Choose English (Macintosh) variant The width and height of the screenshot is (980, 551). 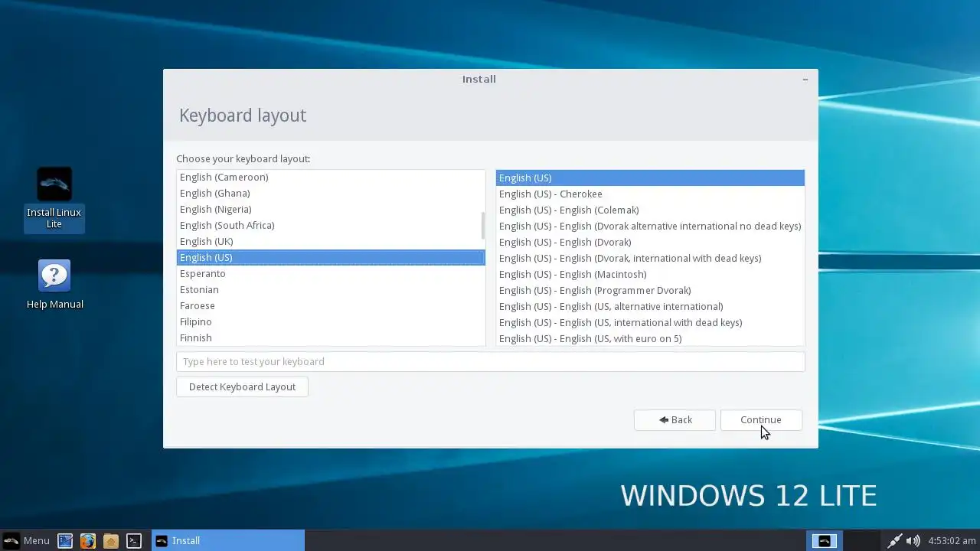click(x=650, y=274)
